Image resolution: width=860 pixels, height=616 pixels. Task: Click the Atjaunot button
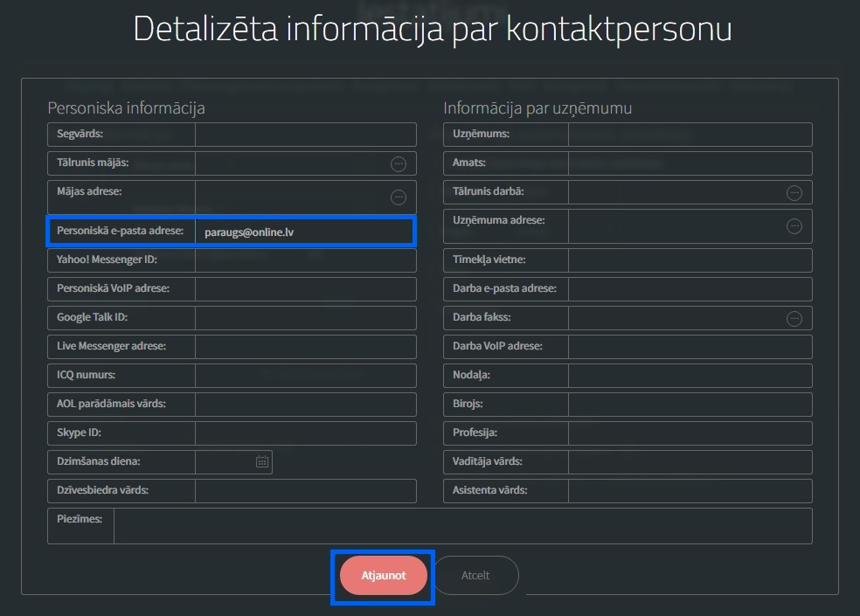point(384,576)
